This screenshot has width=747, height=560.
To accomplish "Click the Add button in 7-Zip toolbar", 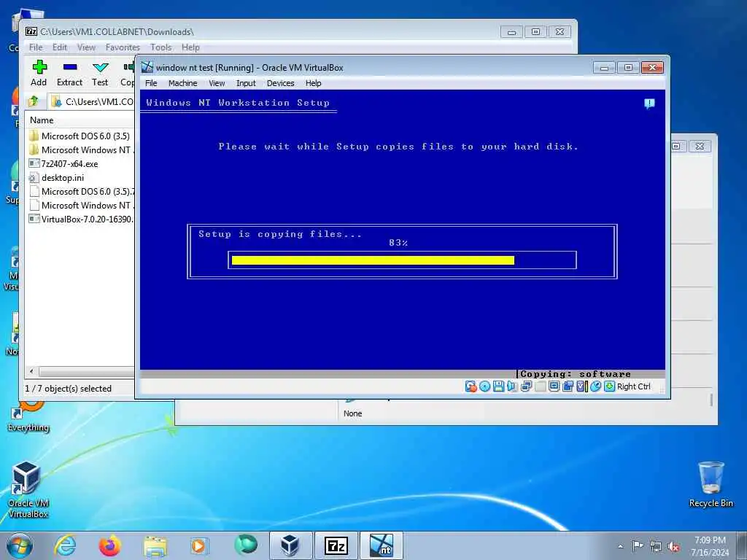I will (x=39, y=74).
